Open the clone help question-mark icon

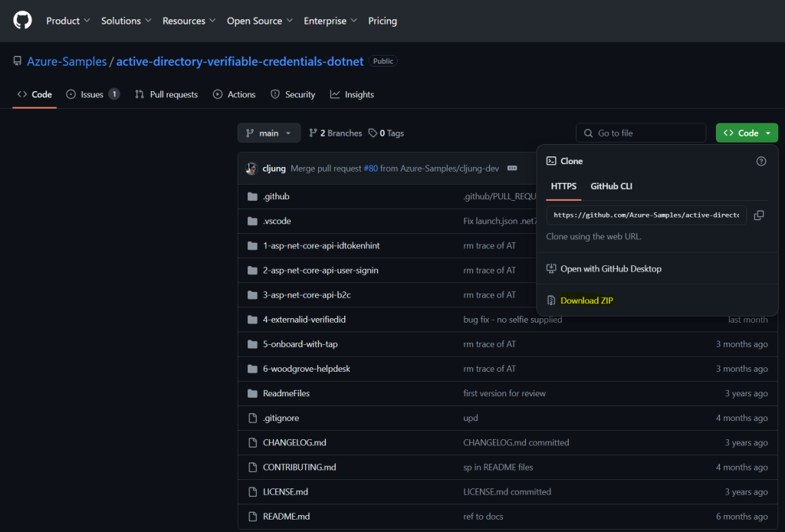pyautogui.click(x=761, y=161)
